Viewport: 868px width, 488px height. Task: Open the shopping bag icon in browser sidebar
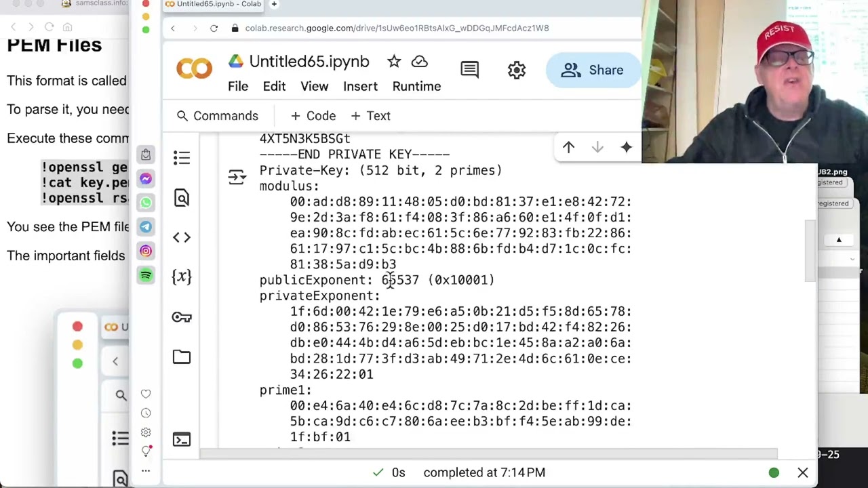click(x=146, y=155)
